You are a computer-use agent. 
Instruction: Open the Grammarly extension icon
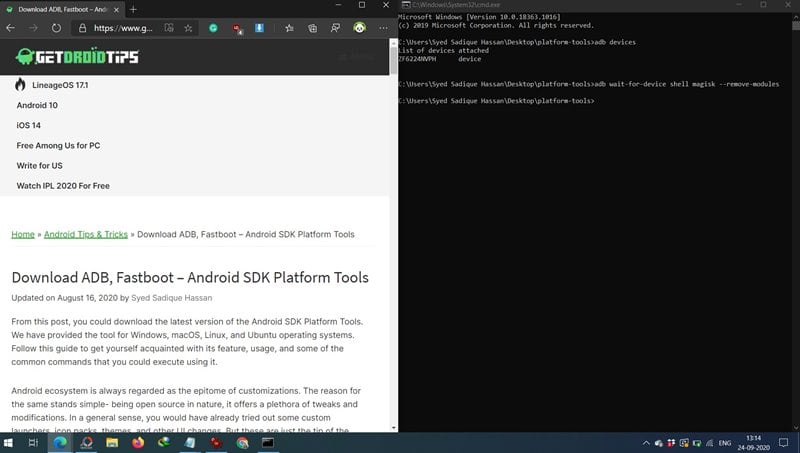pos(213,28)
